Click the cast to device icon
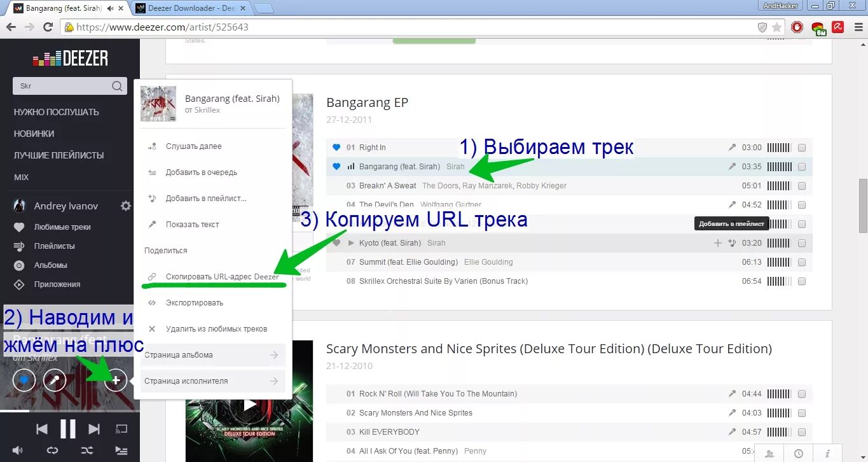Image resolution: width=868 pixels, height=462 pixels. [121, 429]
